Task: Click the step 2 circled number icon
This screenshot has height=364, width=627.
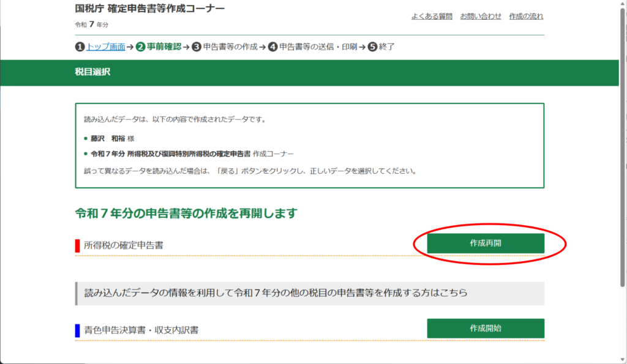Action: [x=141, y=47]
